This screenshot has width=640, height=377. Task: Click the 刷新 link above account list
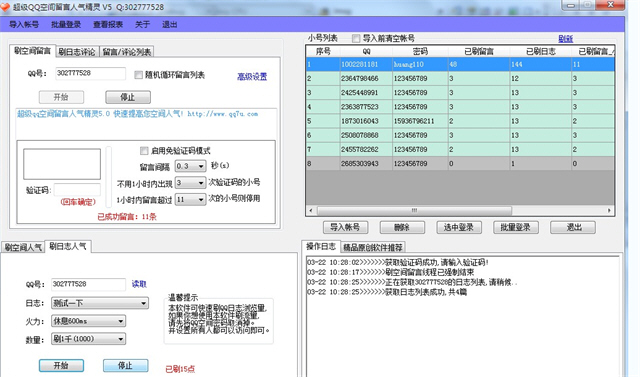click(x=566, y=39)
